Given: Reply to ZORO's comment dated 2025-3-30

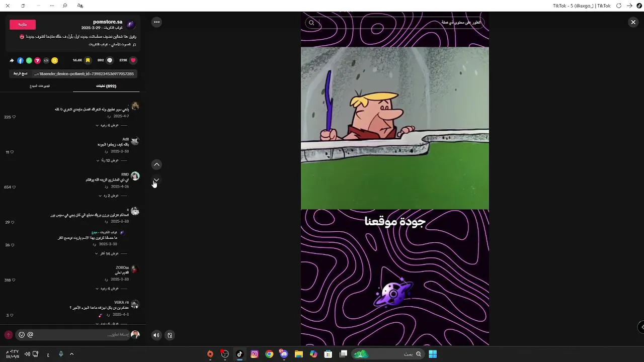Looking at the screenshot, I should [x=106, y=280].
